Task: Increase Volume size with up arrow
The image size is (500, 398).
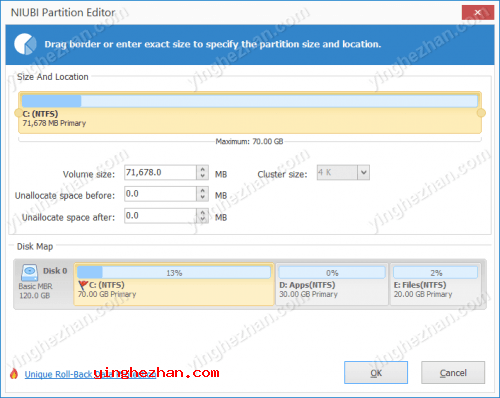Action: 202,169
